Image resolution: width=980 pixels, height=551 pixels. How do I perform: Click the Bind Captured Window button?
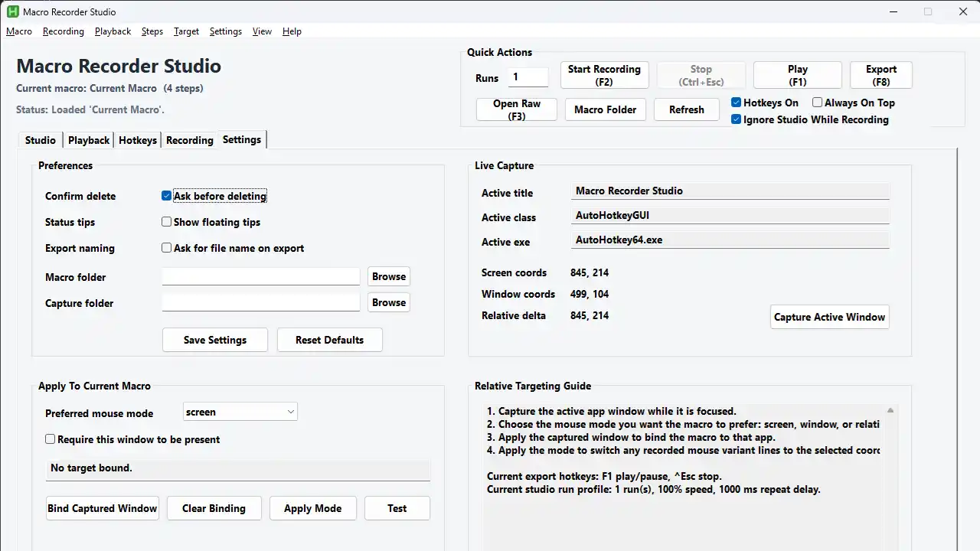click(103, 508)
